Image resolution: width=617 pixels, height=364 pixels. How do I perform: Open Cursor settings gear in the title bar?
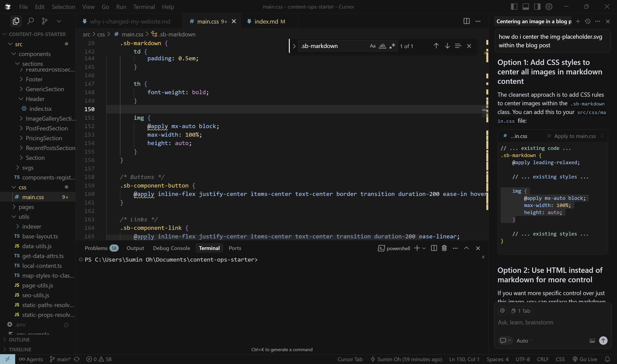pyautogui.click(x=549, y=7)
